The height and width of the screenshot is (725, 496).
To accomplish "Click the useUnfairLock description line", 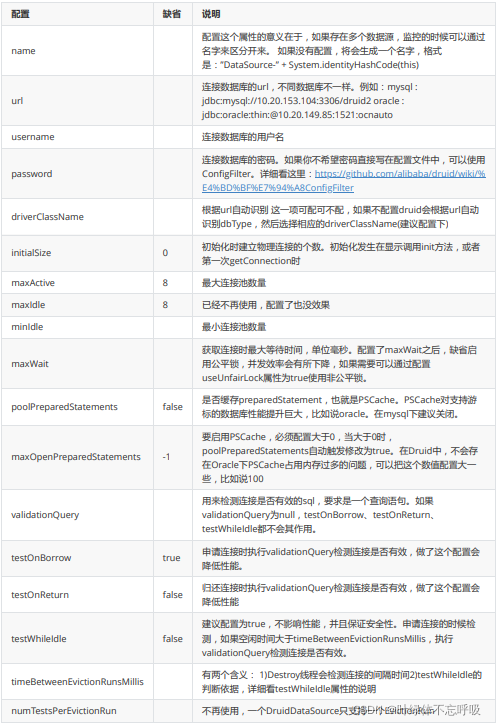I will 284,378.
